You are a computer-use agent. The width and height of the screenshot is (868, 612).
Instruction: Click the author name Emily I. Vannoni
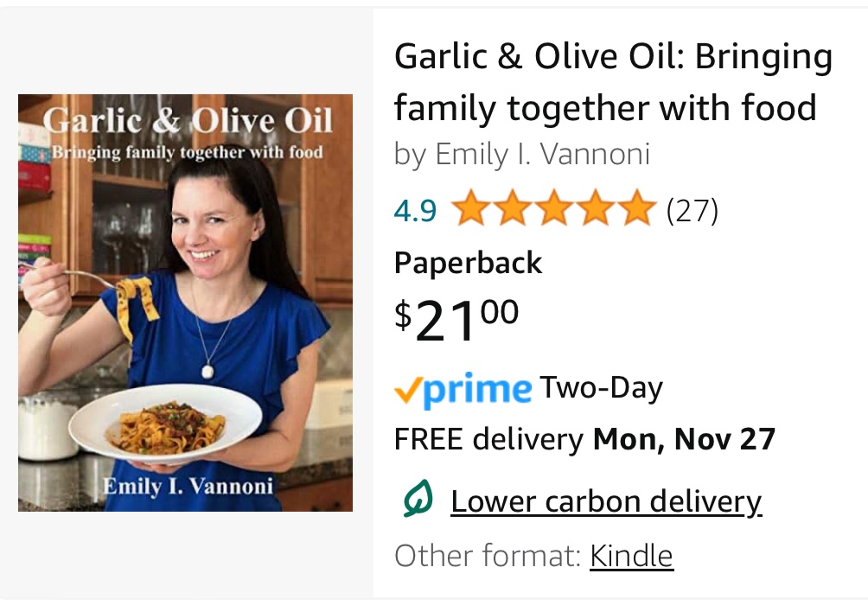click(x=541, y=155)
